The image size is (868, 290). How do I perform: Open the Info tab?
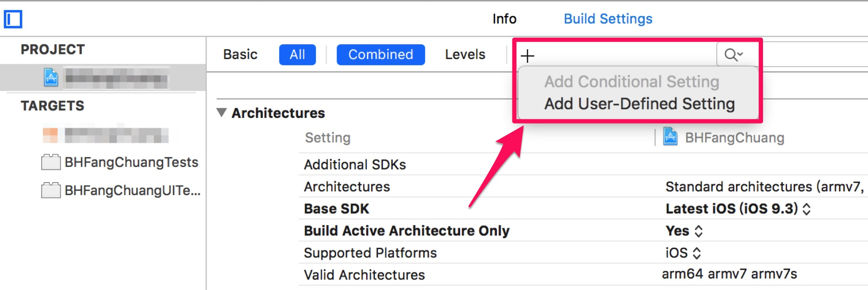pyautogui.click(x=504, y=19)
